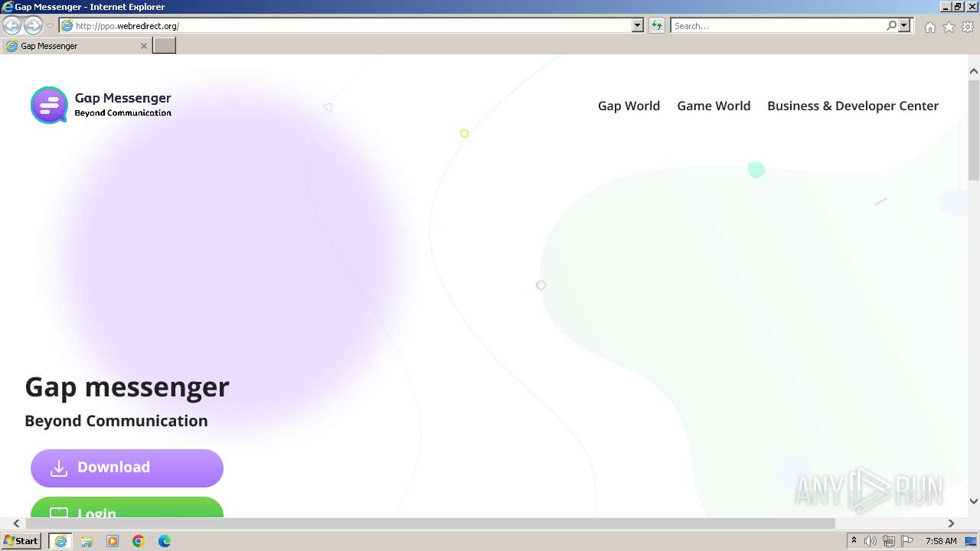The image size is (980, 551).
Task: Expand the address bar autocomplete dropdown
Action: click(x=638, y=26)
